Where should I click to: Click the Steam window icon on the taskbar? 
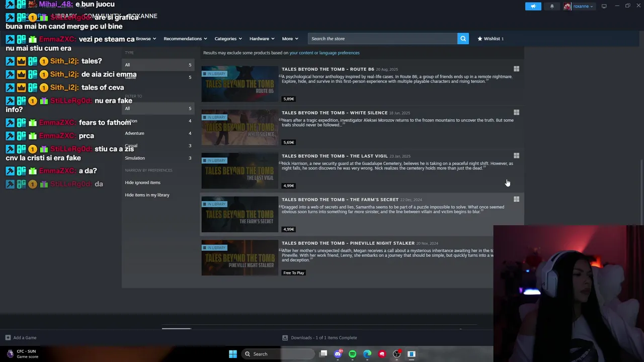(x=411, y=354)
